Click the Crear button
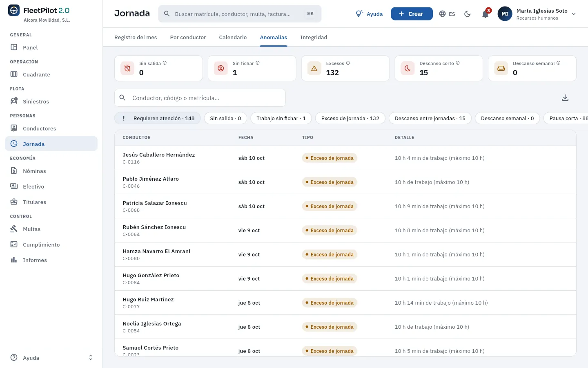588x368 pixels. (412, 14)
